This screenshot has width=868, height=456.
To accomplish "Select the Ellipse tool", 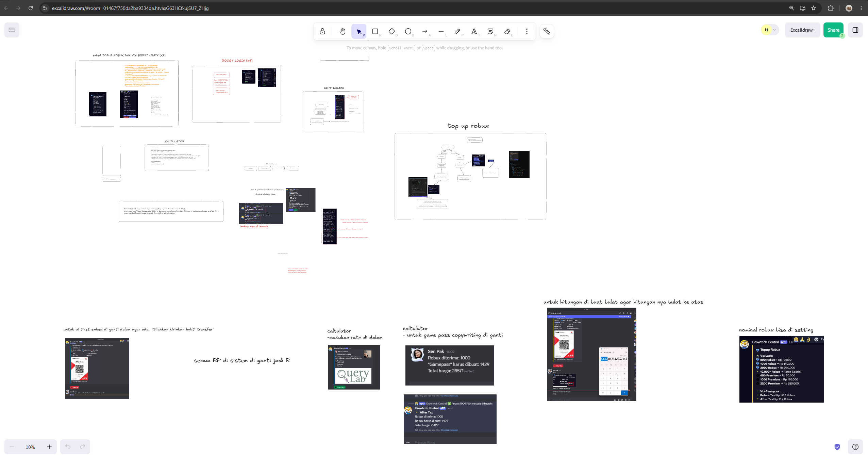I will 408,31.
